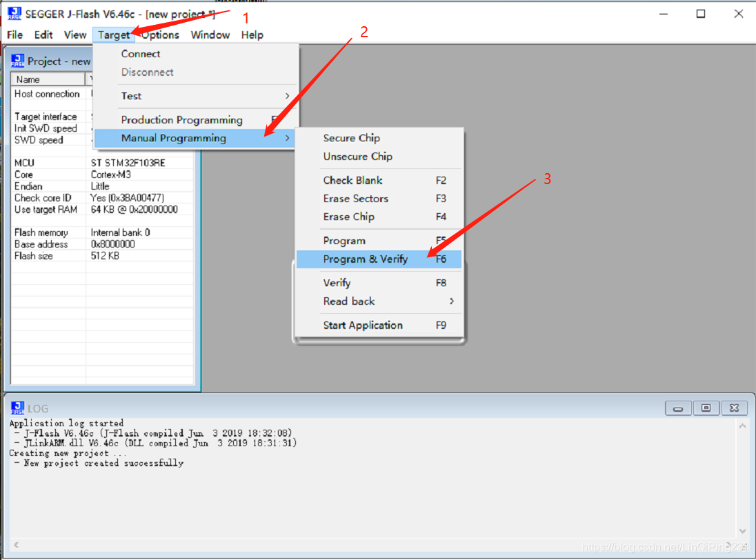Close the J-Flash main window
The height and width of the screenshot is (560, 756).
(x=739, y=14)
